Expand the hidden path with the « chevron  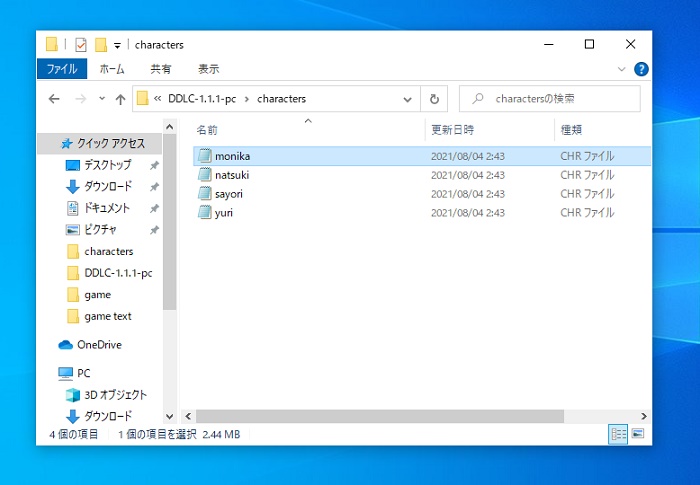(x=157, y=99)
